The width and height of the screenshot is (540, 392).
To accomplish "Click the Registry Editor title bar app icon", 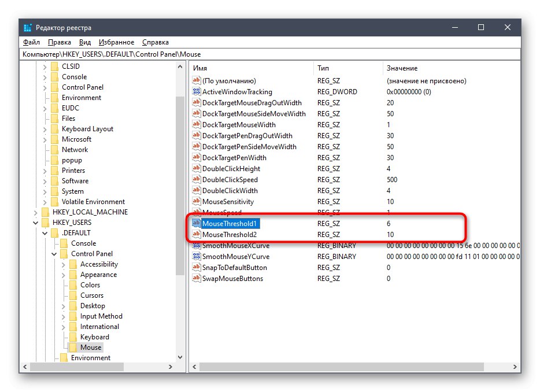I will pos(28,28).
